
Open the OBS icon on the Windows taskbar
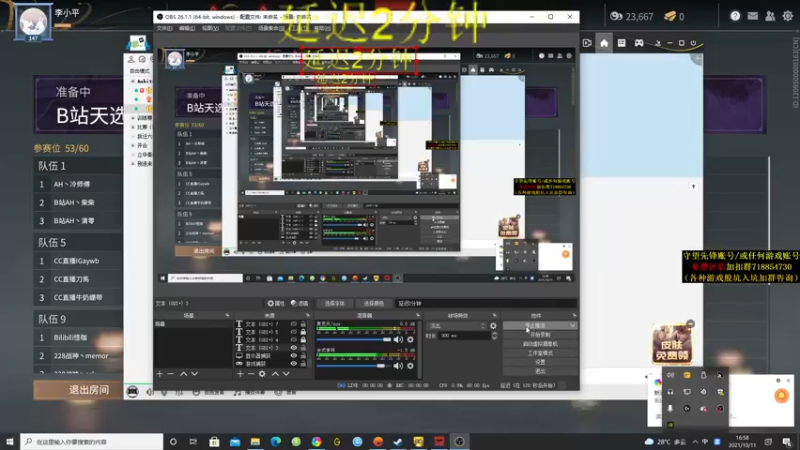pyautogui.click(x=459, y=441)
